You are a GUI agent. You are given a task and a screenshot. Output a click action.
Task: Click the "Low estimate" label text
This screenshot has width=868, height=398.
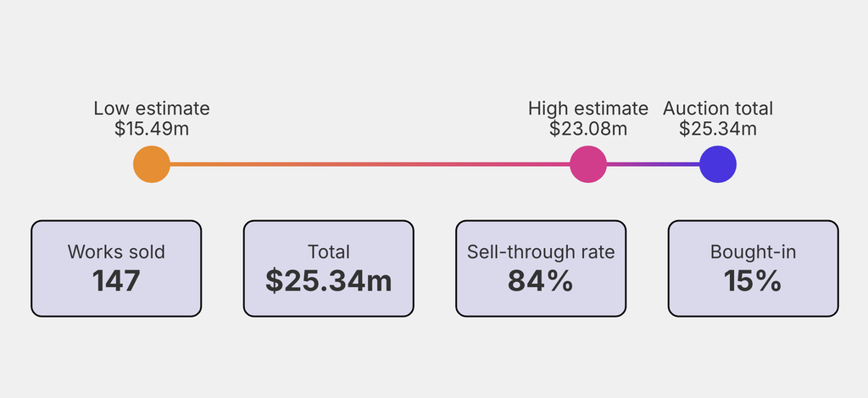pyautogui.click(x=152, y=108)
